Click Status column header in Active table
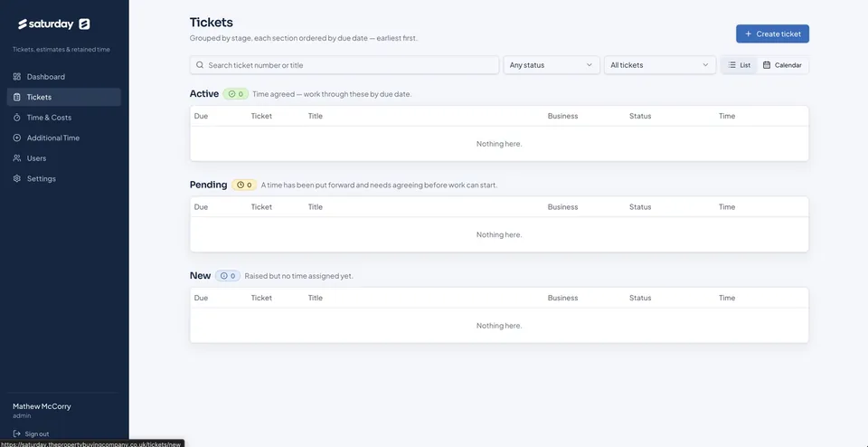The height and width of the screenshot is (447, 868). point(640,116)
